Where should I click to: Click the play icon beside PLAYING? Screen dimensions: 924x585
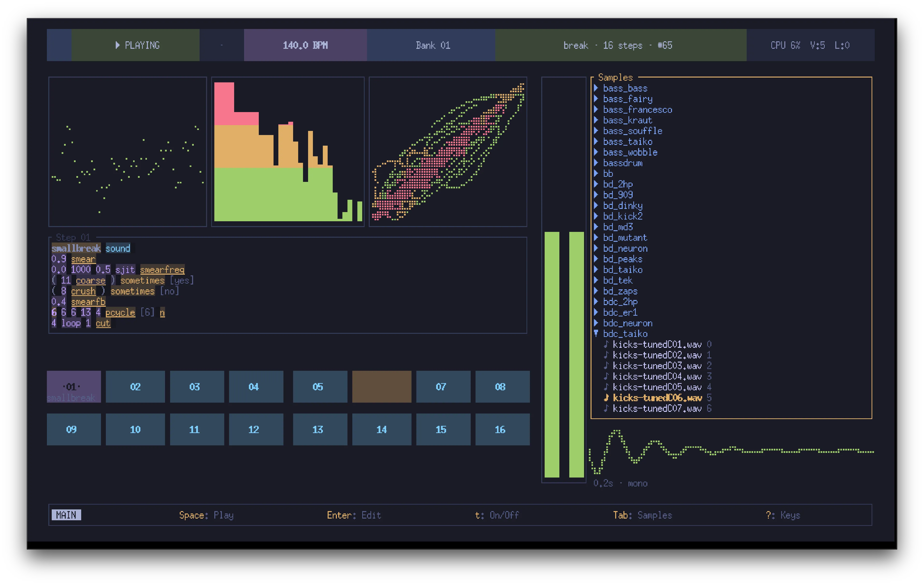point(117,45)
